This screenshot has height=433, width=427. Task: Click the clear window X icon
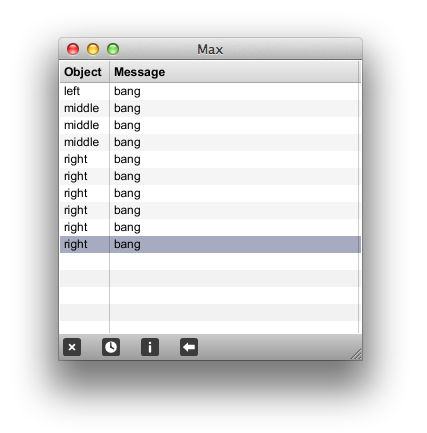coord(72,347)
